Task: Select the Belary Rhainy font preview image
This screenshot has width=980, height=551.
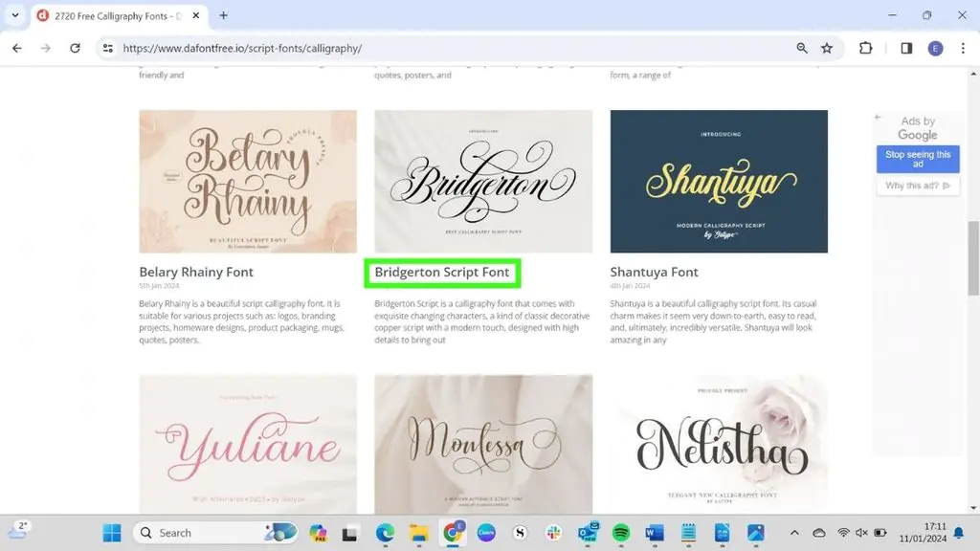Action: [x=248, y=181]
